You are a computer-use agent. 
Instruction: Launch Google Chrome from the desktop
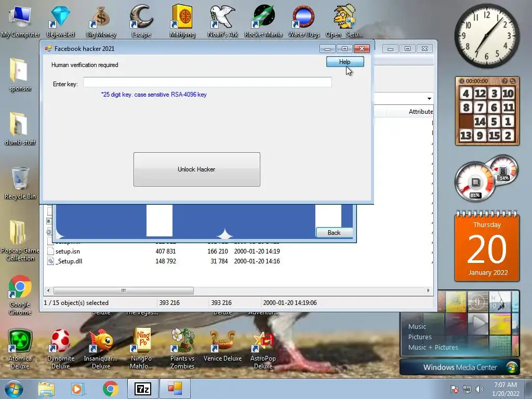click(x=20, y=295)
